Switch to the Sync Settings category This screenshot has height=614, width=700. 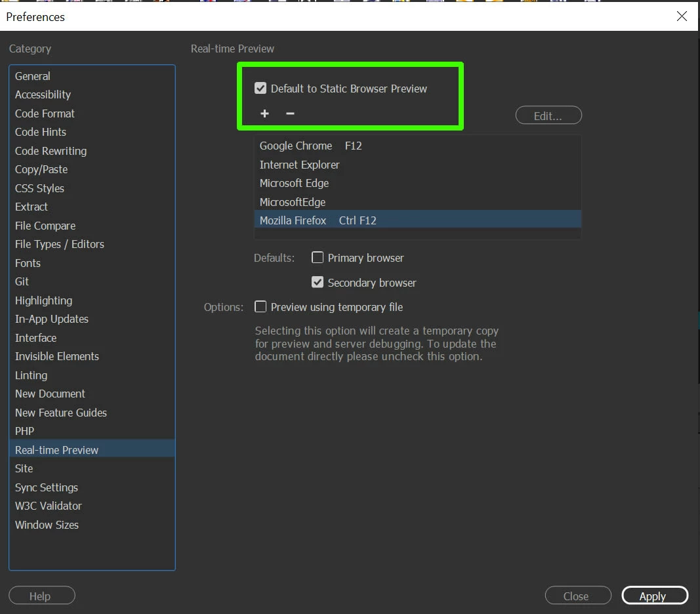92,487
